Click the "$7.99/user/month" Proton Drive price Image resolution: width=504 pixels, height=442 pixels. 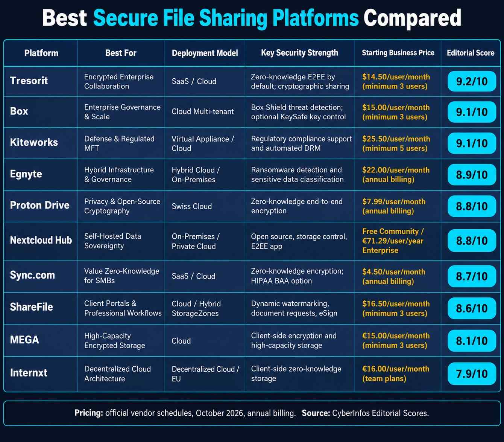pos(394,202)
